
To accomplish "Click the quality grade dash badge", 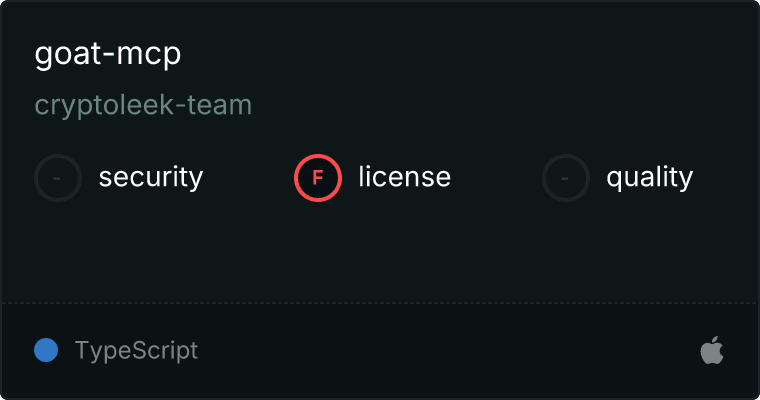I will 566,178.
